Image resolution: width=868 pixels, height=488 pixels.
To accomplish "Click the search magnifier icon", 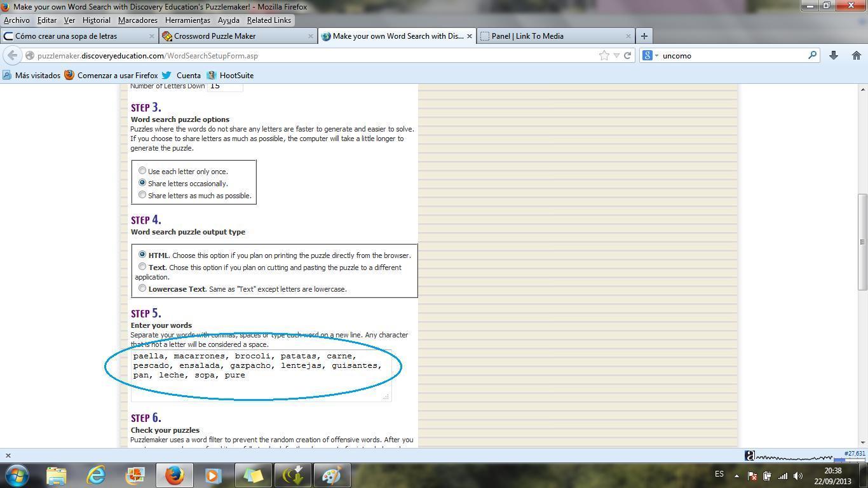I will (812, 55).
